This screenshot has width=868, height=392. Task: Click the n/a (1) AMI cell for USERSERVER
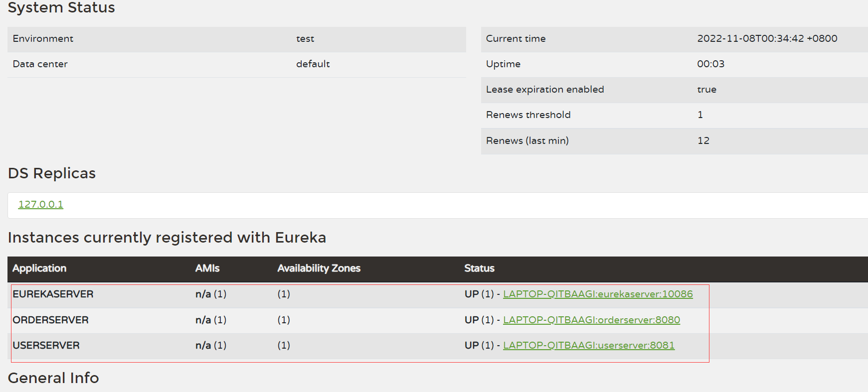211,345
